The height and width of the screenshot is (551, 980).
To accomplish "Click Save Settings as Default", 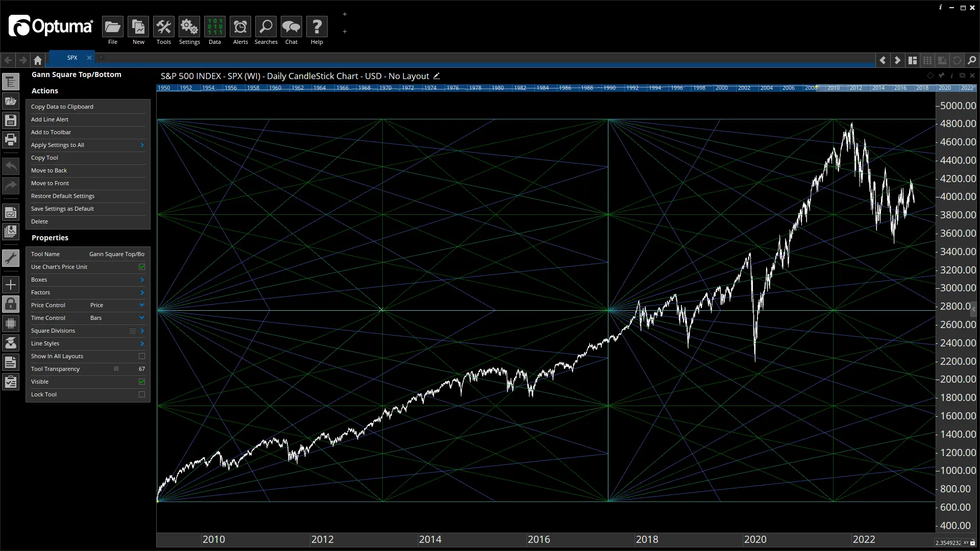I will pos(88,209).
